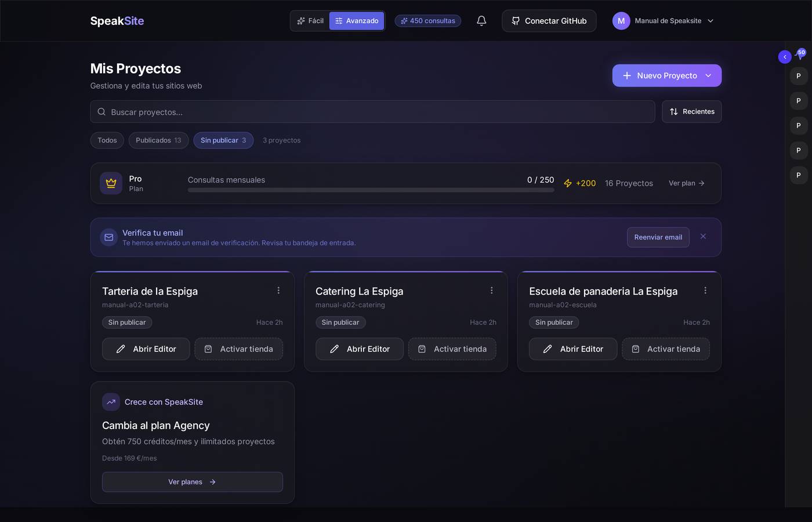Screen dimensions: 812x522
Task: Follow the Ver plan link
Action: [x=687, y=183]
